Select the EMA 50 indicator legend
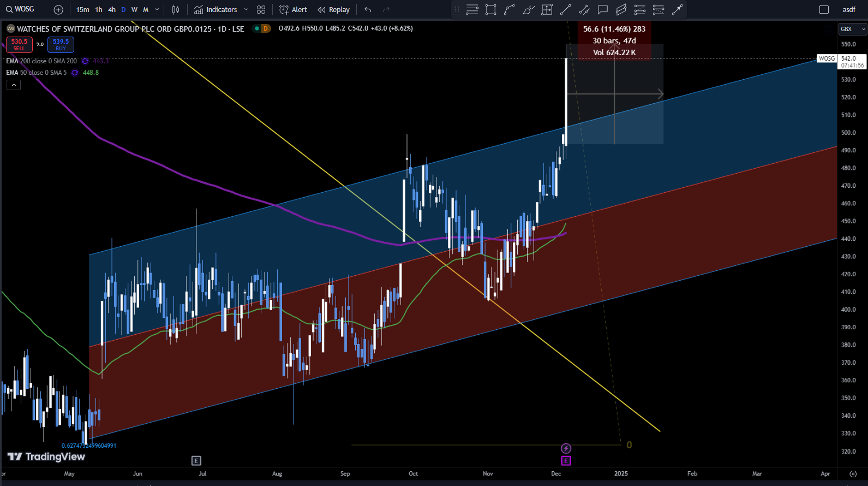The image size is (868, 486). pyautogui.click(x=37, y=73)
